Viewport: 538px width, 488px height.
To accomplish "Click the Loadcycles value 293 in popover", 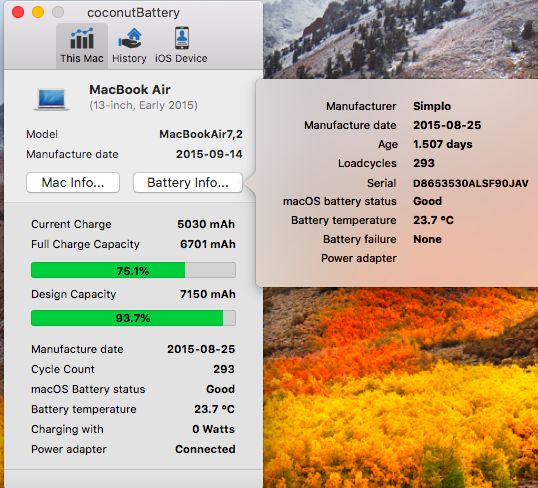I will [424, 163].
